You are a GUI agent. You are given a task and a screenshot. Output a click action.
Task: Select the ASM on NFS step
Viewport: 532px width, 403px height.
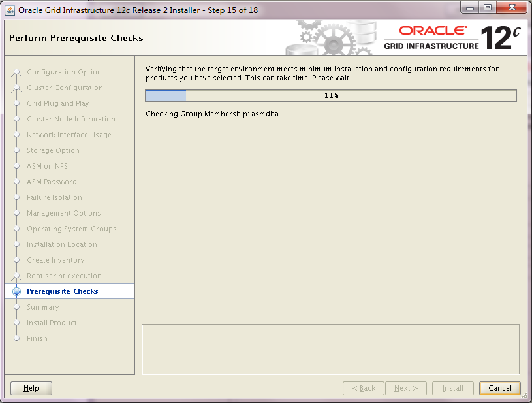pos(47,166)
